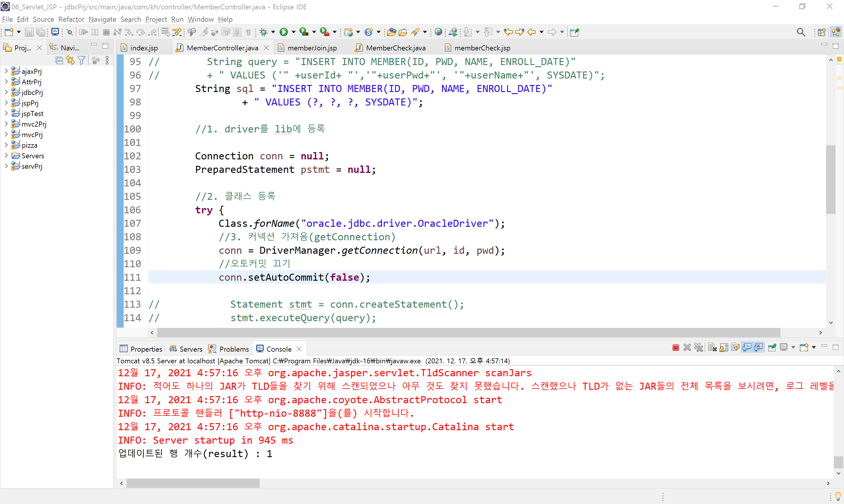Viewport: 844px width, 504px height.
Task: Click the Suspend debug icon
Action: point(95,32)
